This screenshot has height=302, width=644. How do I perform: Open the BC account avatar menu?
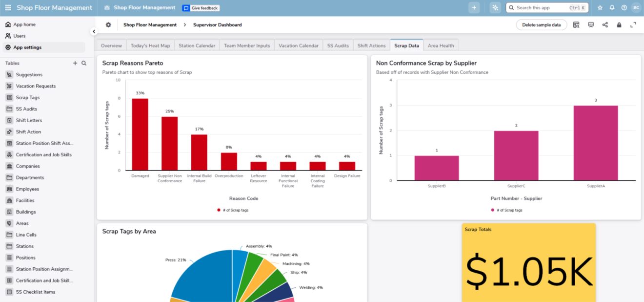(x=636, y=7)
